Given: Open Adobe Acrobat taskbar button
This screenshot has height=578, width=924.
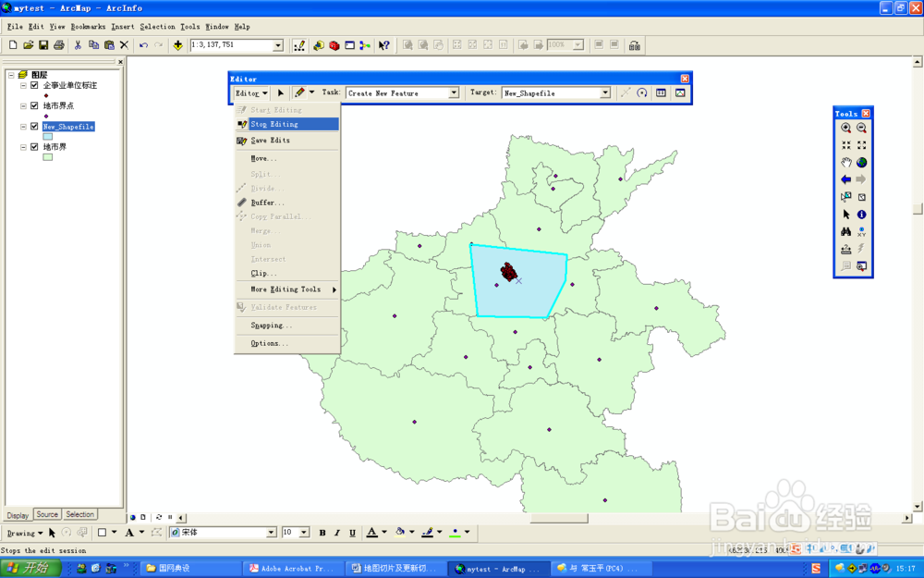Looking at the screenshot, I should pyautogui.click(x=293, y=569).
